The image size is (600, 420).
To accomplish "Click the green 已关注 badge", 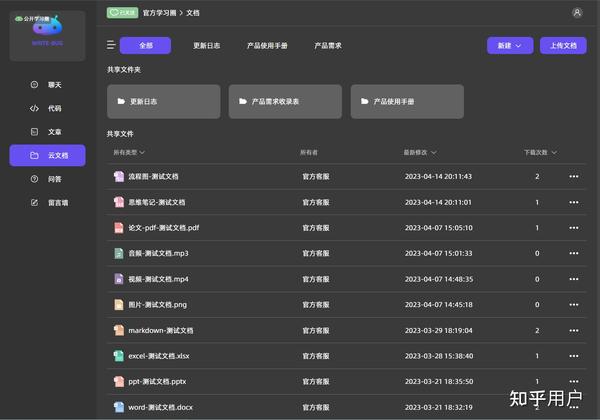I will (x=122, y=13).
